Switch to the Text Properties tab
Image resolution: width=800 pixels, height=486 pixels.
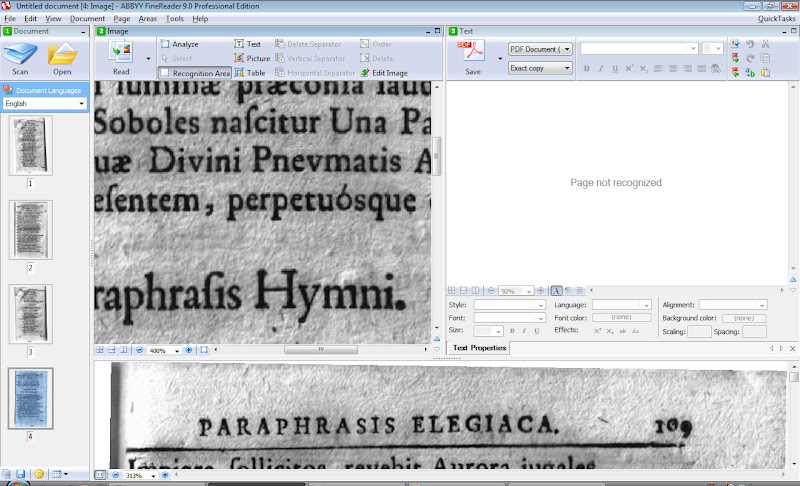480,348
